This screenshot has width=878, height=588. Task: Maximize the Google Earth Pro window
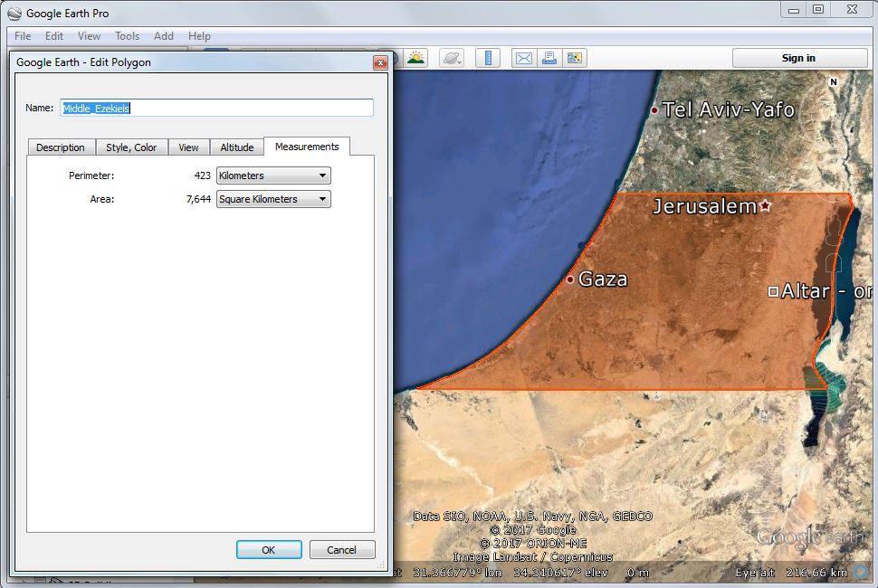point(818,10)
